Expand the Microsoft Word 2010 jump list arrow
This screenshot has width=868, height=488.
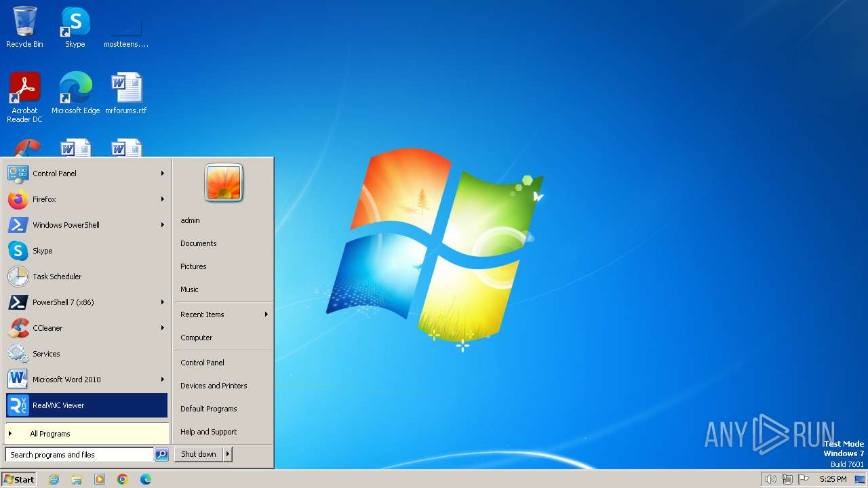tap(163, 380)
